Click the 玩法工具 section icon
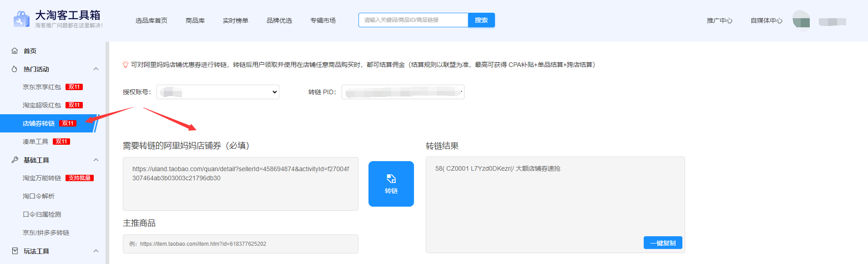868x264 pixels. tap(15, 251)
